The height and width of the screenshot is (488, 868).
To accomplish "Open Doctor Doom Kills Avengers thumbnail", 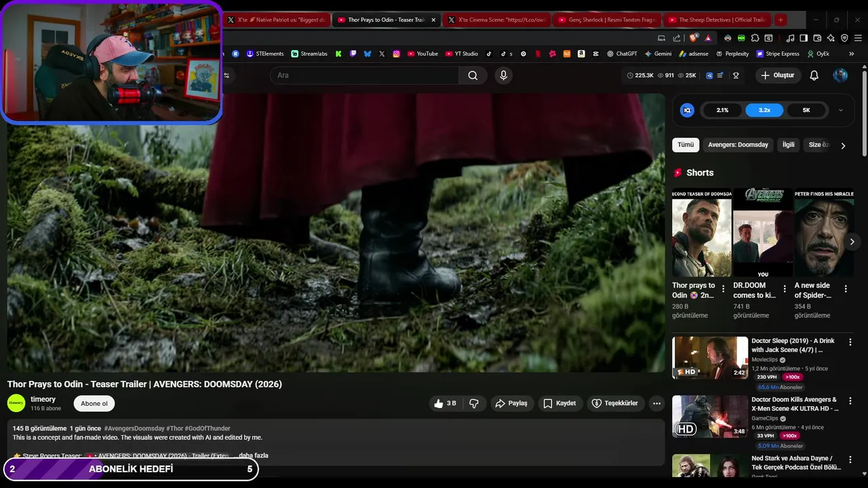I will [x=710, y=416].
